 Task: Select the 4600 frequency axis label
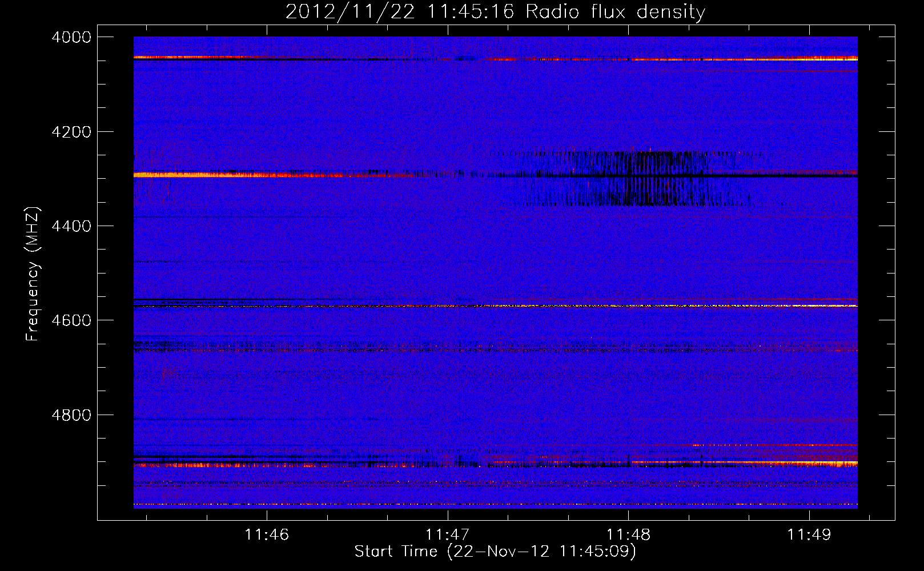[71, 320]
